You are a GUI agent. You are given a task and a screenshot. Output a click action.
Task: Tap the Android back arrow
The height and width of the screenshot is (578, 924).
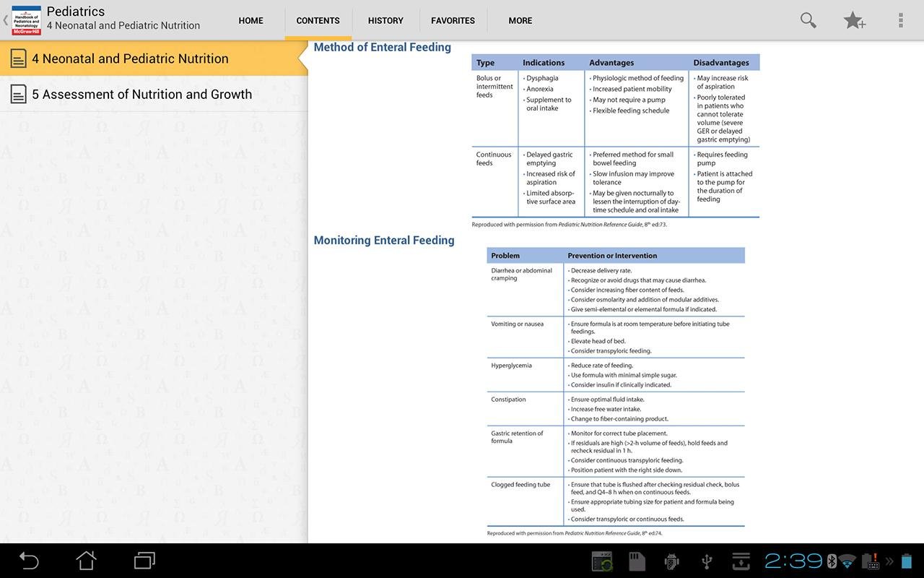(x=29, y=561)
